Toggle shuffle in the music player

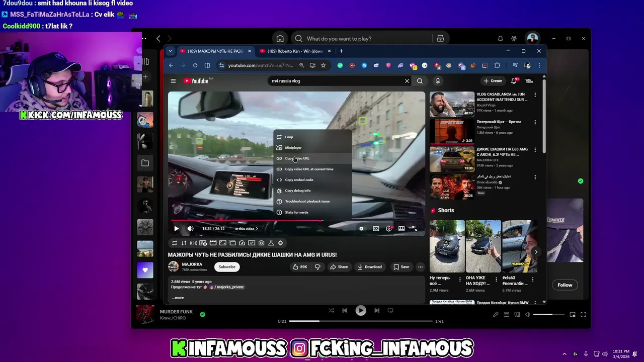tap(331, 311)
